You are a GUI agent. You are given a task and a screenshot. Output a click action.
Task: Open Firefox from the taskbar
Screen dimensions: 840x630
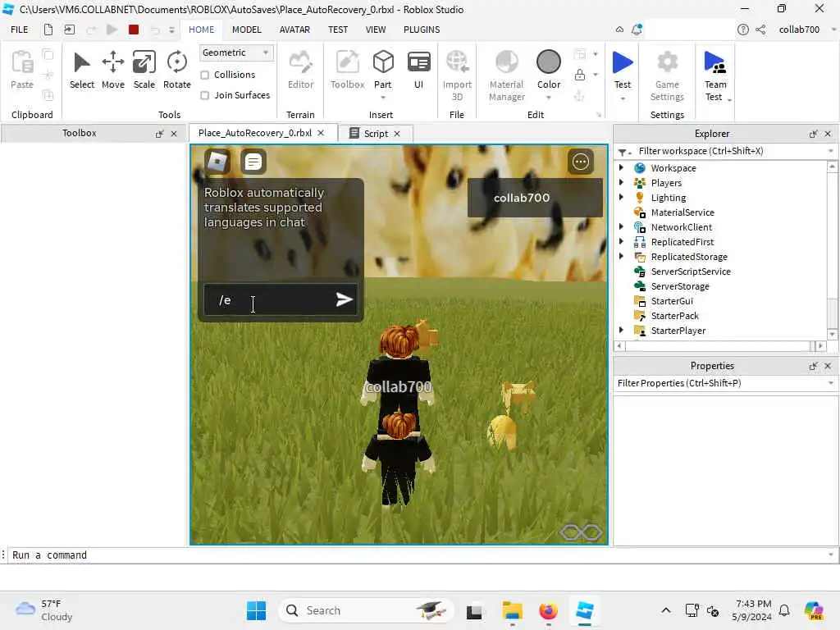coord(548,610)
